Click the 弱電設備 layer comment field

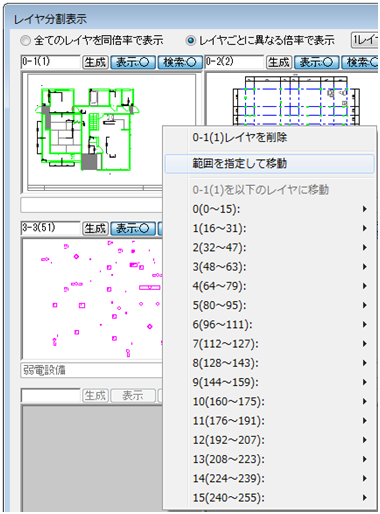(92, 370)
